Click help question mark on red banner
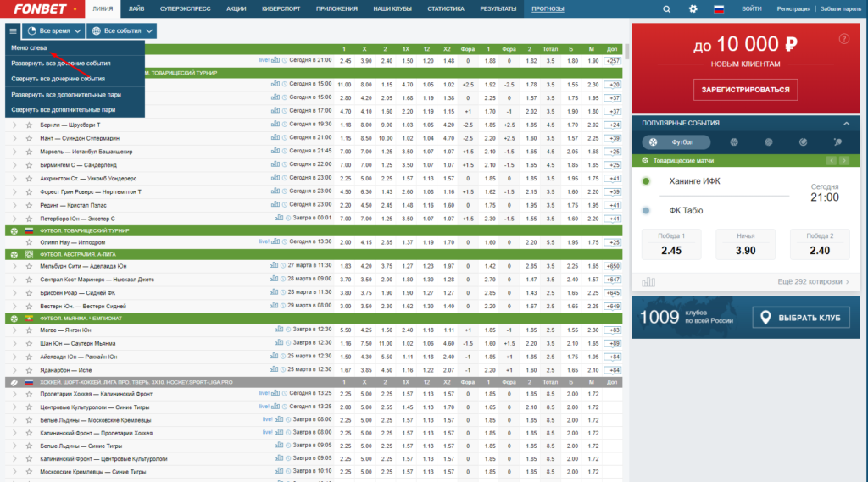This screenshot has height=482, width=868. (843, 39)
